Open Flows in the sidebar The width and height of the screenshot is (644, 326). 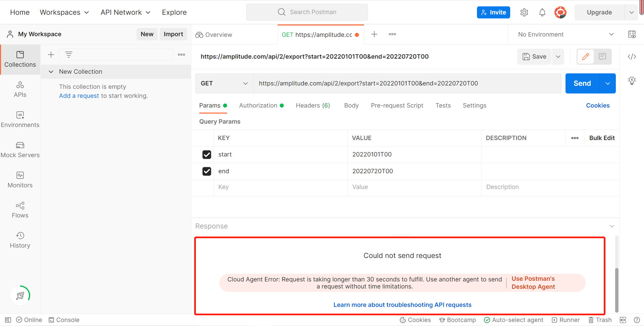coord(20,210)
